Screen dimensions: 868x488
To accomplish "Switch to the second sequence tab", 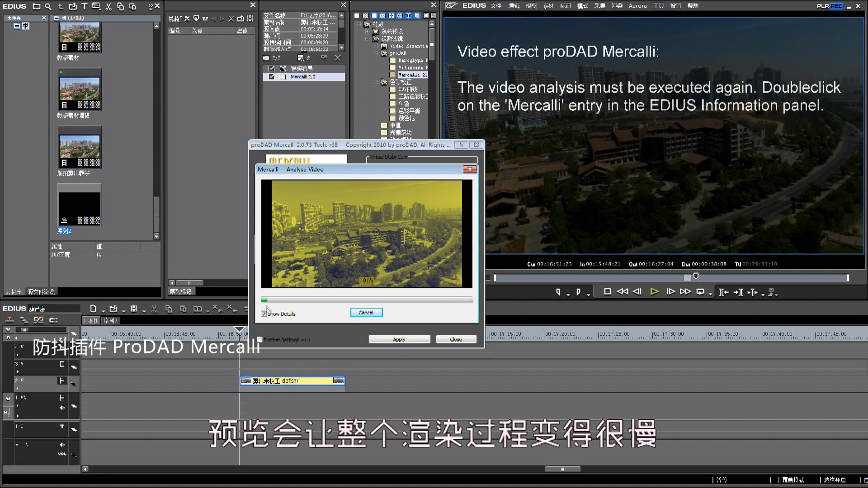I will coord(110,321).
